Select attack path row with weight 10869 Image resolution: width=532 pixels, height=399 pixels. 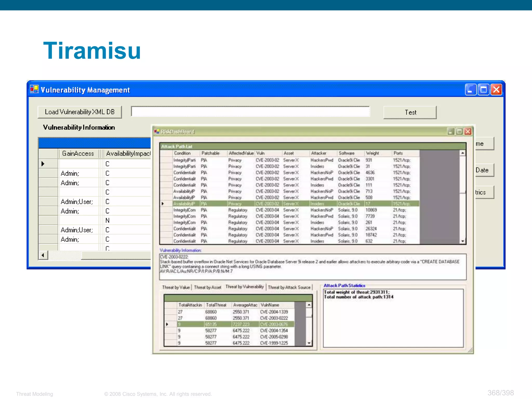pyautogui.click(x=289, y=210)
